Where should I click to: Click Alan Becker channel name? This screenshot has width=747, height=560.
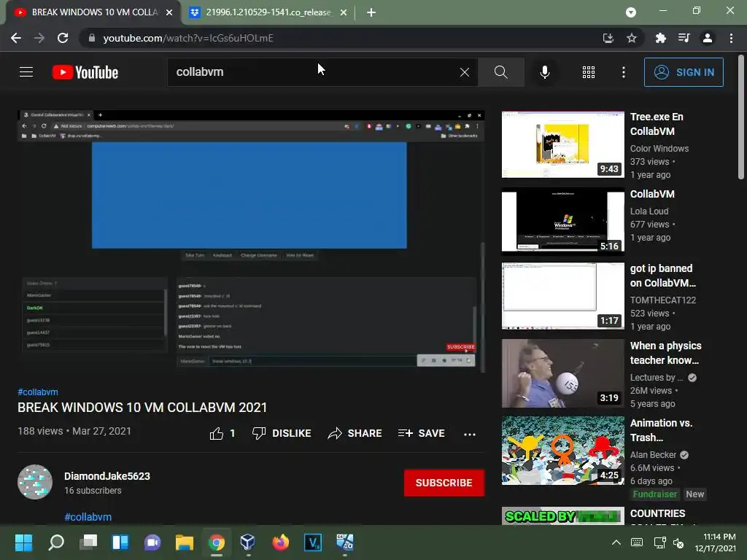click(x=653, y=455)
